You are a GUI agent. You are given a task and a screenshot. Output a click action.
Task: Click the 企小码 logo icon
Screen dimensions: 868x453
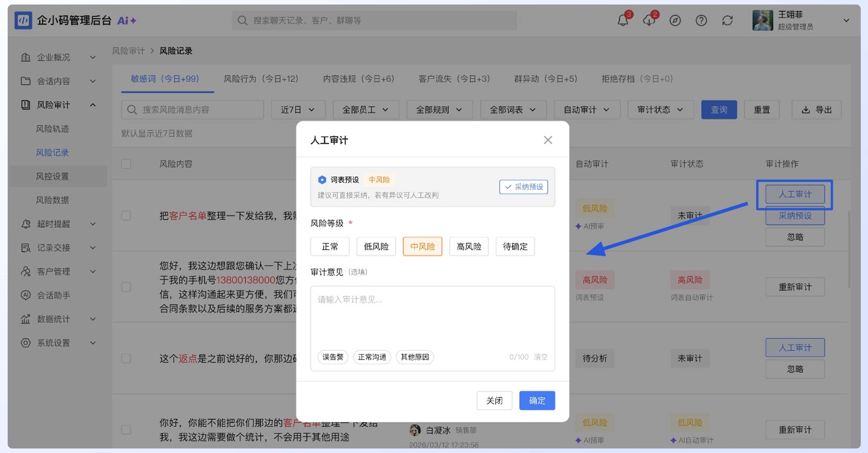(x=23, y=21)
